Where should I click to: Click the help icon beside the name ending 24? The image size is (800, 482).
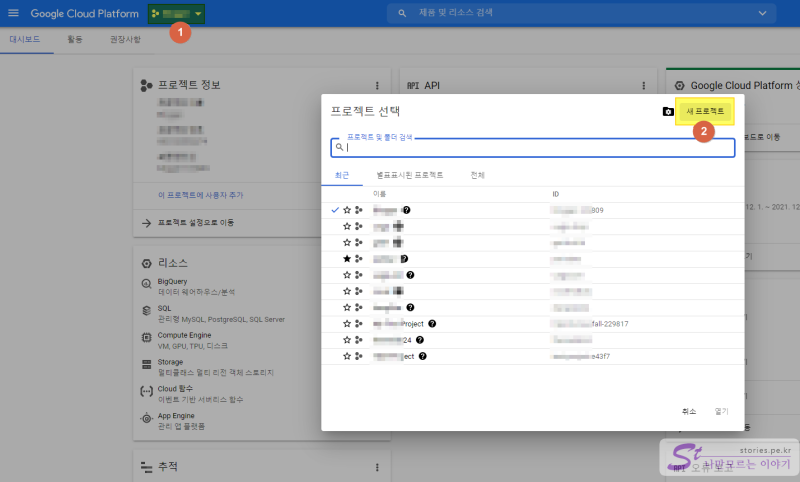click(x=420, y=340)
